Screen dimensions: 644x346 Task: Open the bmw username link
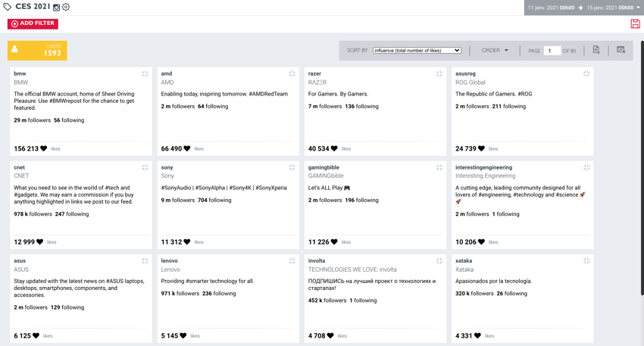pyautogui.click(x=20, y=74)
